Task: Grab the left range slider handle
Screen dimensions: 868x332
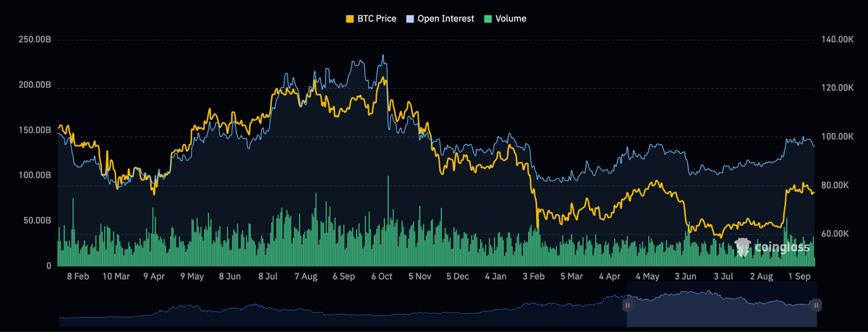Action: [627, 306]
